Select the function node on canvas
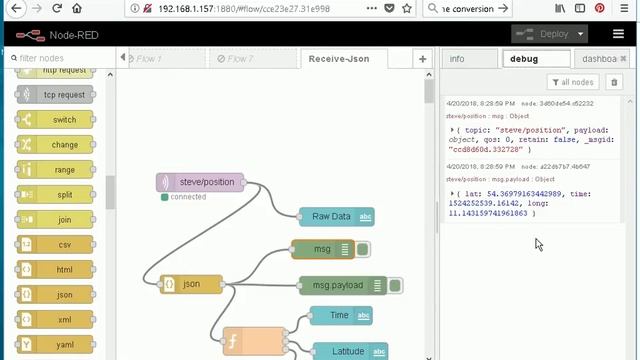The width and height of the screenshot is (640, 360). click(x=254, y=341)
